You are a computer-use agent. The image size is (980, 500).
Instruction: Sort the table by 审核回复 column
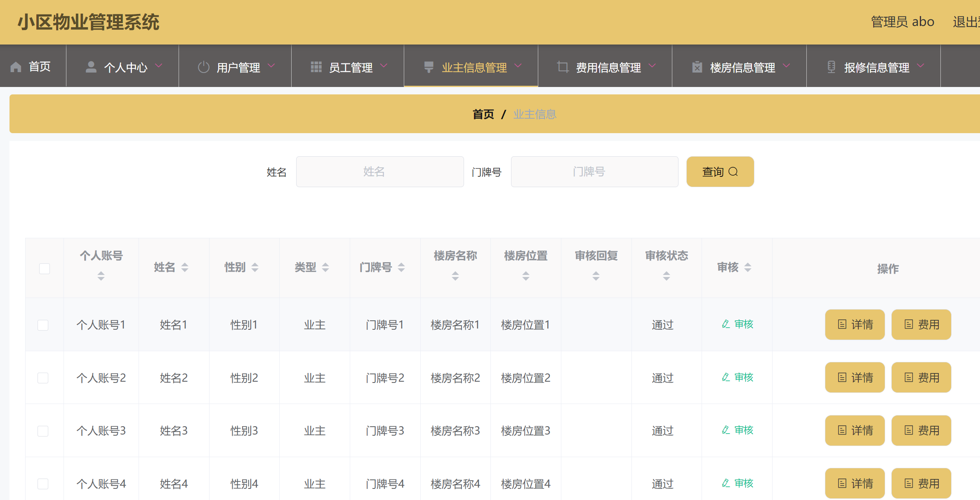pos(596,276)
